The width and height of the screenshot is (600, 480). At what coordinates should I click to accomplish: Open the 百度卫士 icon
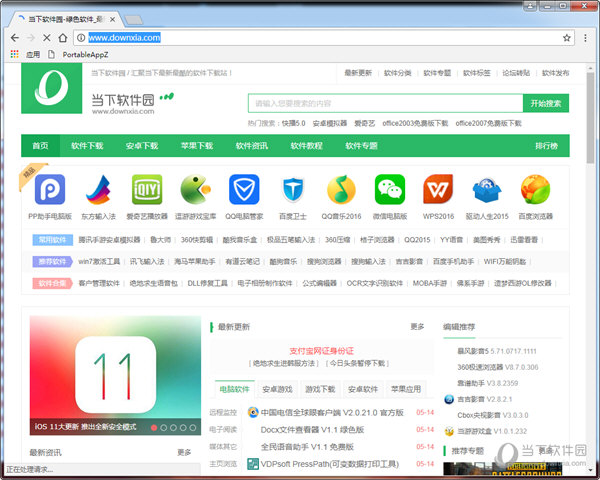click(x=293, y=189)
